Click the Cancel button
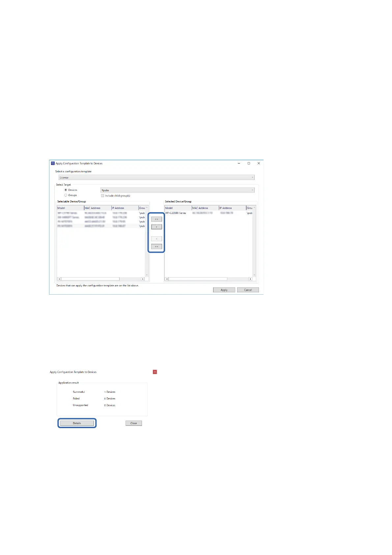Viewport: 392px width, 555px height. [x=248, y=290]
